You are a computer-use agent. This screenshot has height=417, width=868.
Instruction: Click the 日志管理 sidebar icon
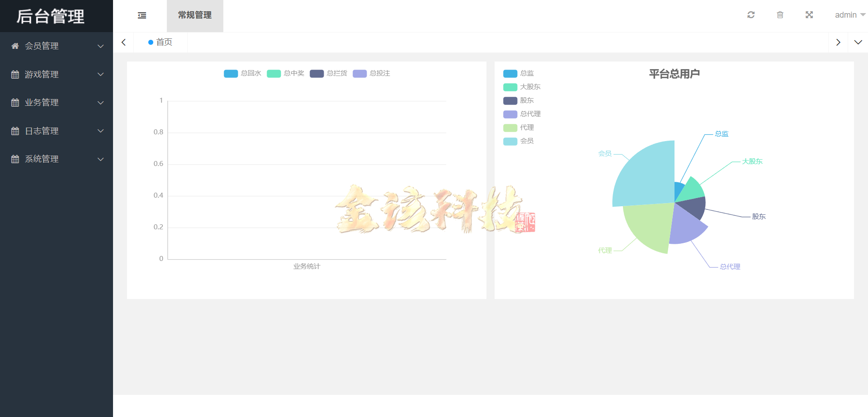14,131
